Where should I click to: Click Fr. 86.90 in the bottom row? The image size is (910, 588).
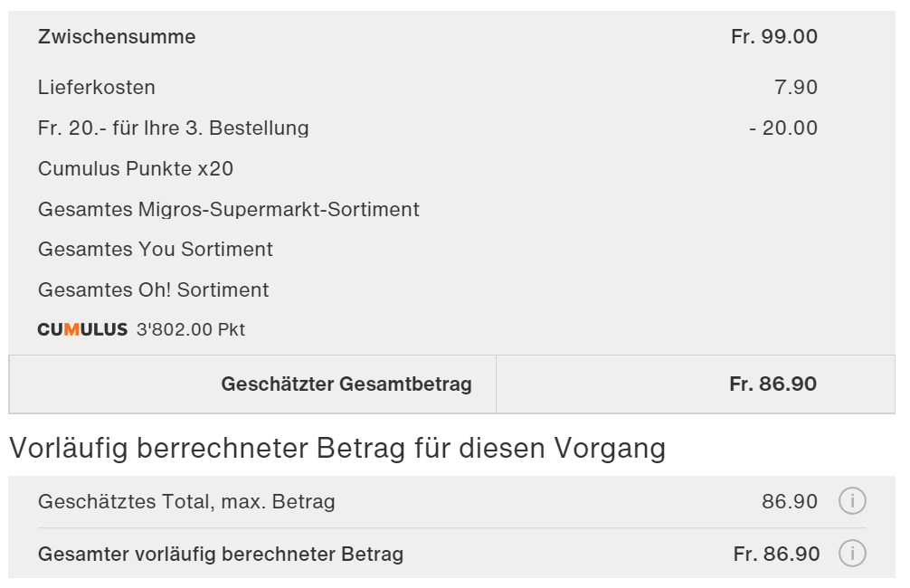point(776,555)
